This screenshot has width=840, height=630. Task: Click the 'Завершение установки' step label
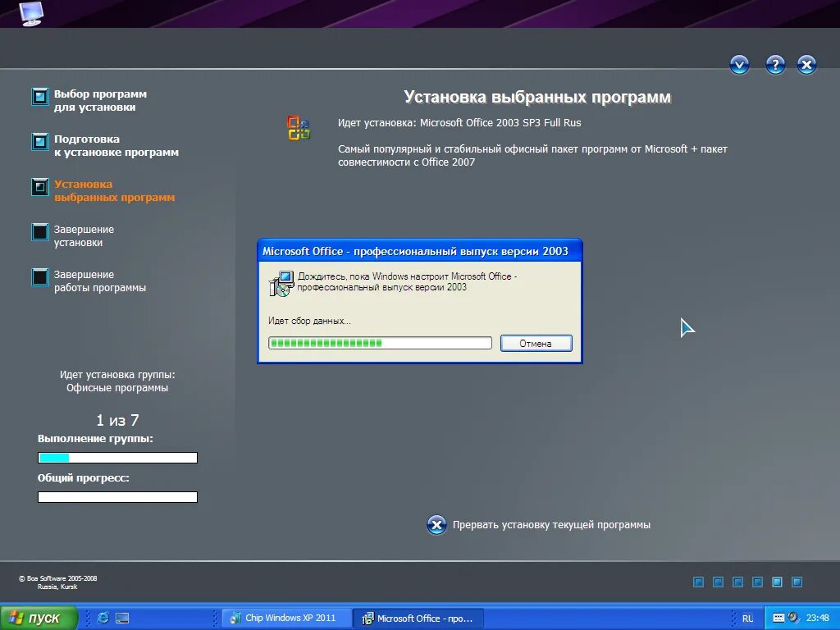(84, 235)
